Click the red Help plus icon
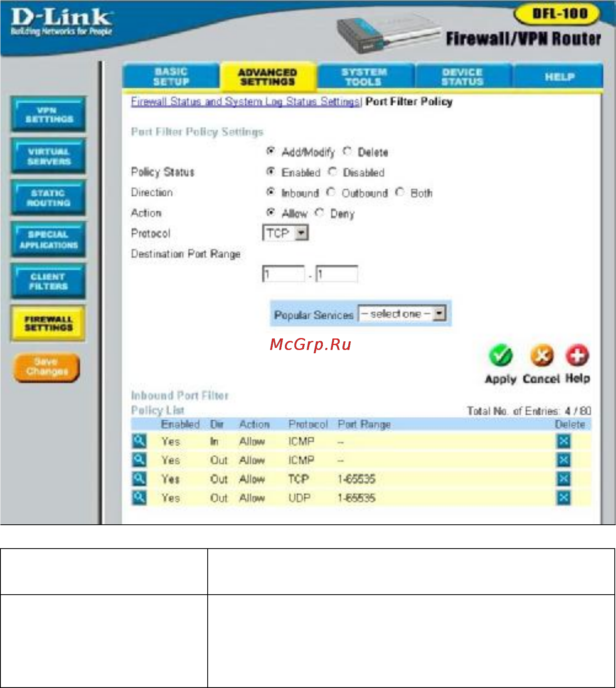 click(577, 355)
